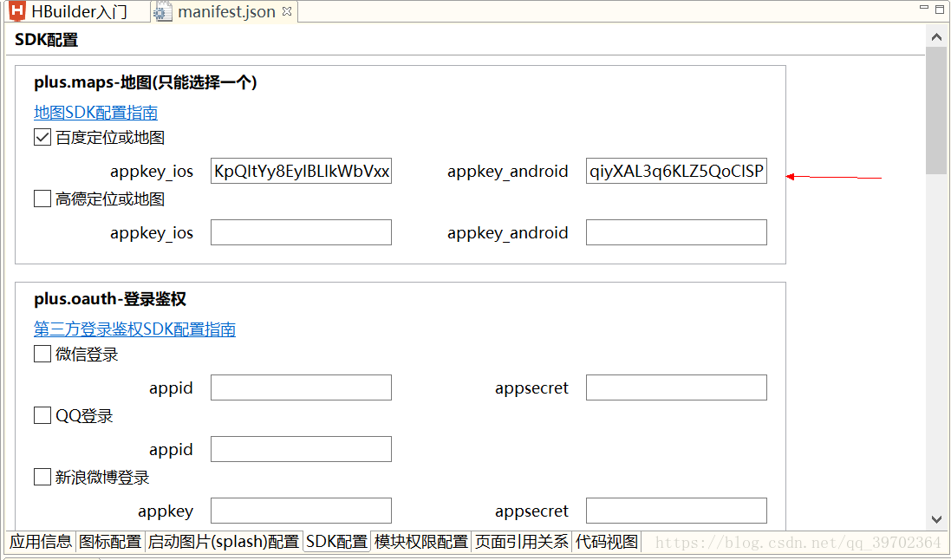
Task: Enable 高德定位或地图 checkbox
Action: (x=42, y=199)
